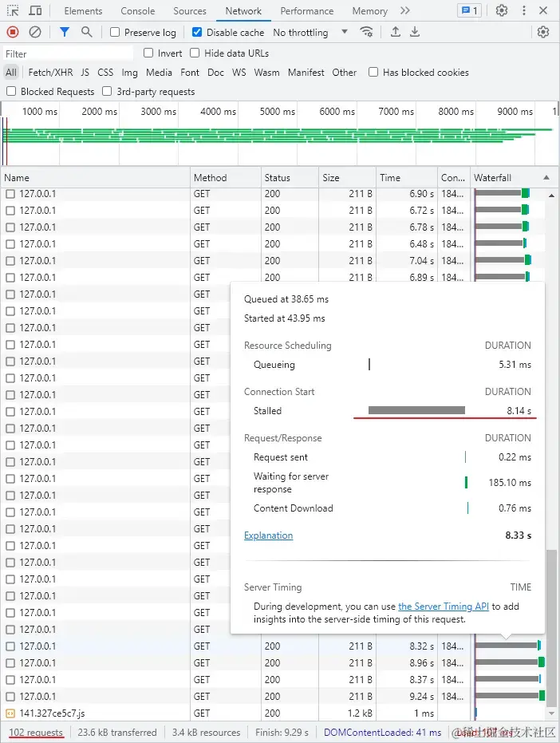Show more tabs via double chevron
Screen dimensions: 560x743
coord(405,10)
